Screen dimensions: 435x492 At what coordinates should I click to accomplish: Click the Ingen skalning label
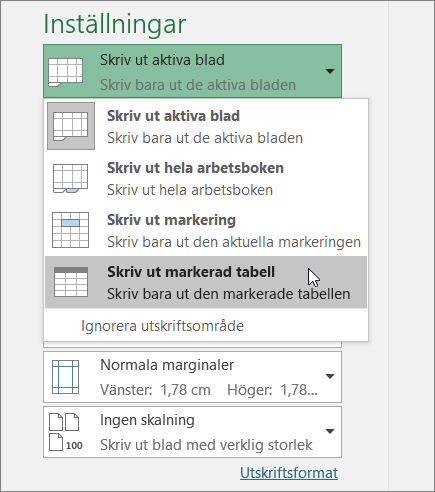pyautogui.click(x=147, y=420)
